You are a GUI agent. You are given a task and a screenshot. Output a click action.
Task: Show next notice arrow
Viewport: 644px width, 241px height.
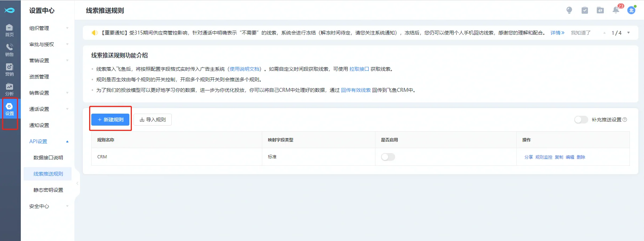click(628, 33)
